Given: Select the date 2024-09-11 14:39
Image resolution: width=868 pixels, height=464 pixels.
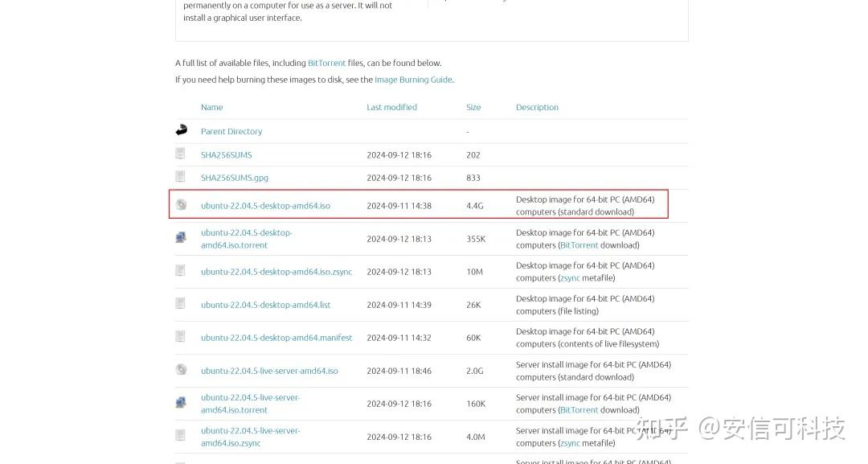Looking at the screenshot, I should point(399,305).
